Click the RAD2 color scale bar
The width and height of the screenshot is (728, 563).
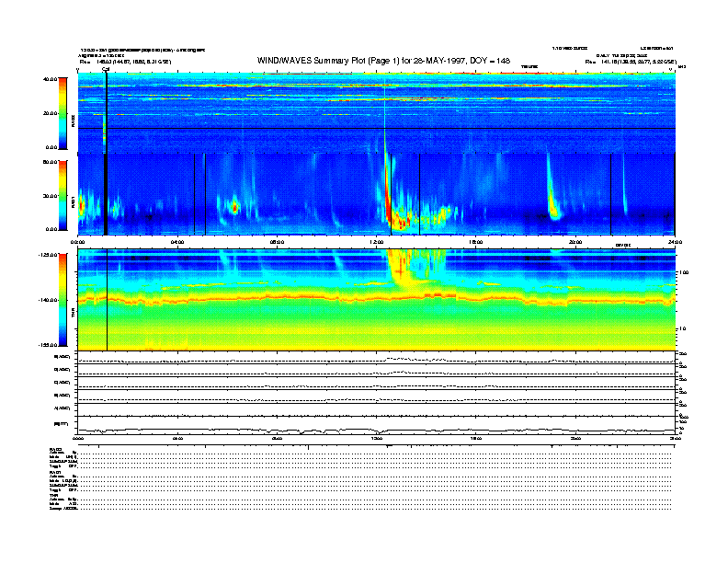[62, 113]
